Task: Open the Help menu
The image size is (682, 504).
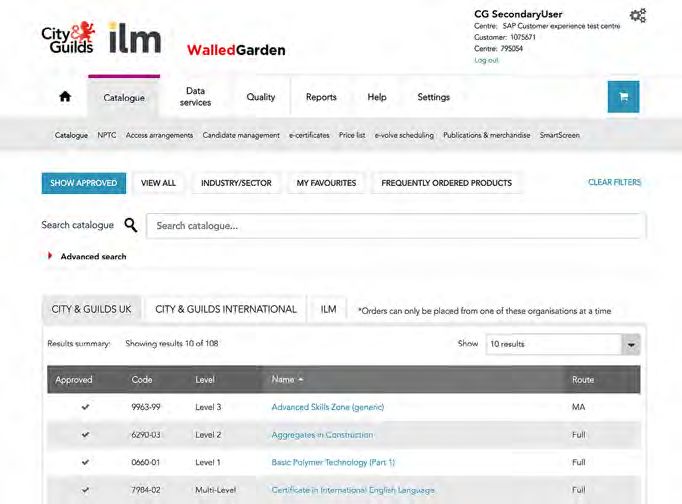Action: click(377, 97)
